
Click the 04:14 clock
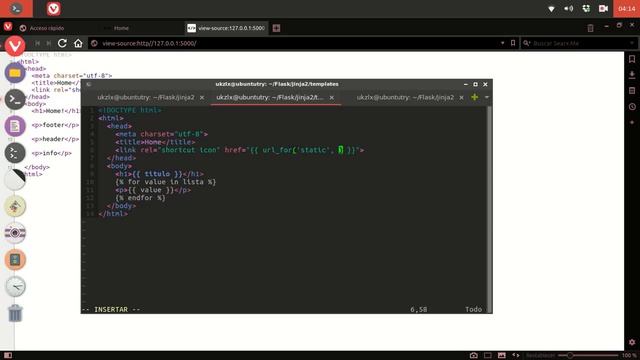(626, 9)
